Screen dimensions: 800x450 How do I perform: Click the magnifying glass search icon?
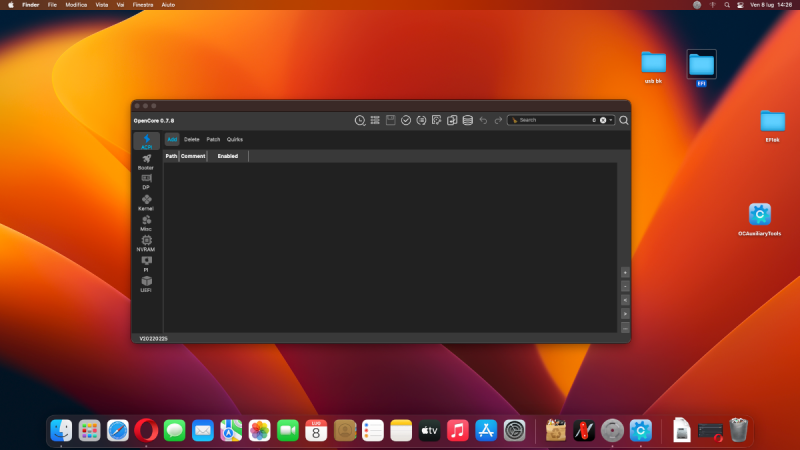[x=624, y=120]
